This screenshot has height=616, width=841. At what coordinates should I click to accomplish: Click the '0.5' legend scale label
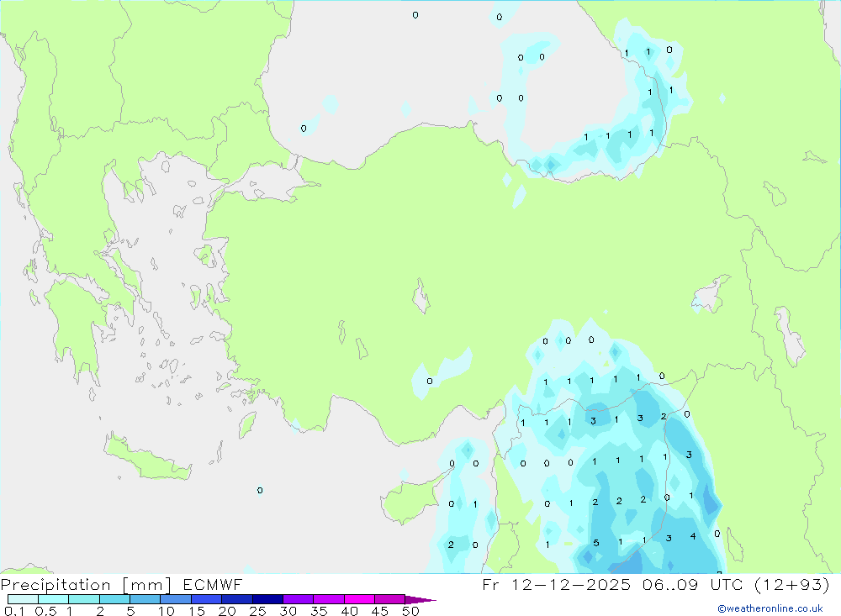tap(45, 611)
